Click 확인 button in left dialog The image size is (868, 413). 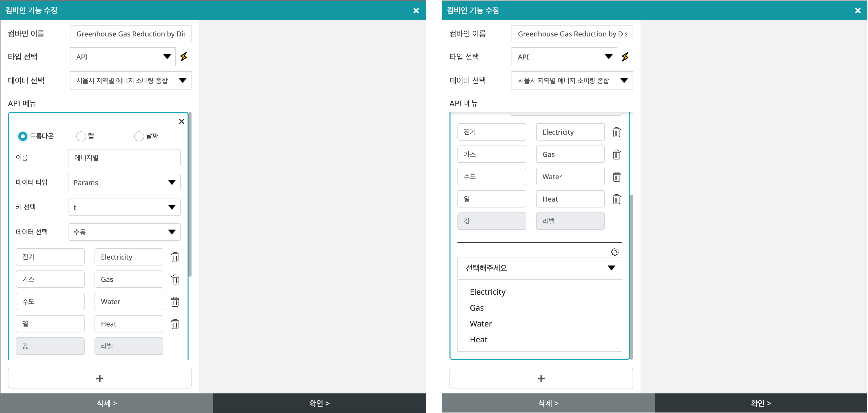(320, 403)
